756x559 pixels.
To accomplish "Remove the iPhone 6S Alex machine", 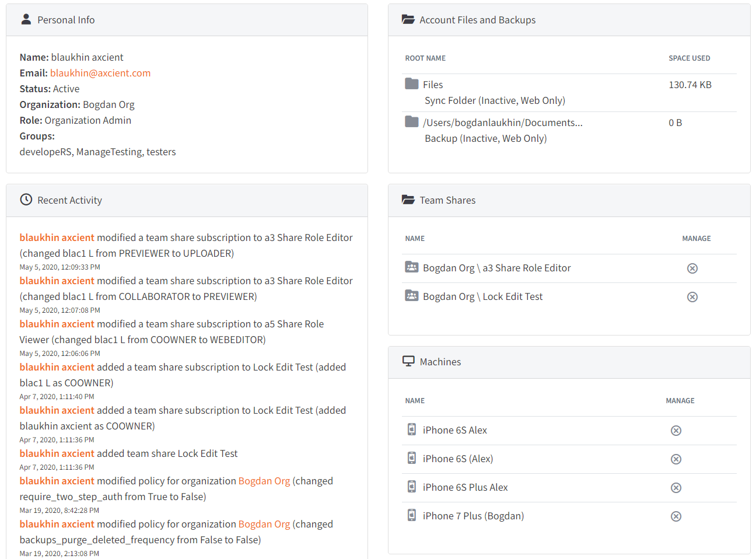I will [676, 430].
